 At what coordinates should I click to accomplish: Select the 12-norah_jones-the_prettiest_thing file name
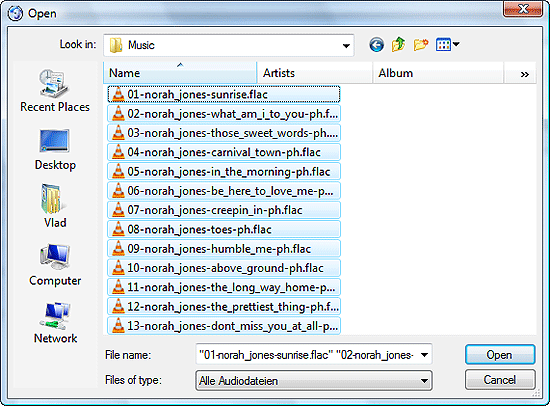[x=233, y=307]
